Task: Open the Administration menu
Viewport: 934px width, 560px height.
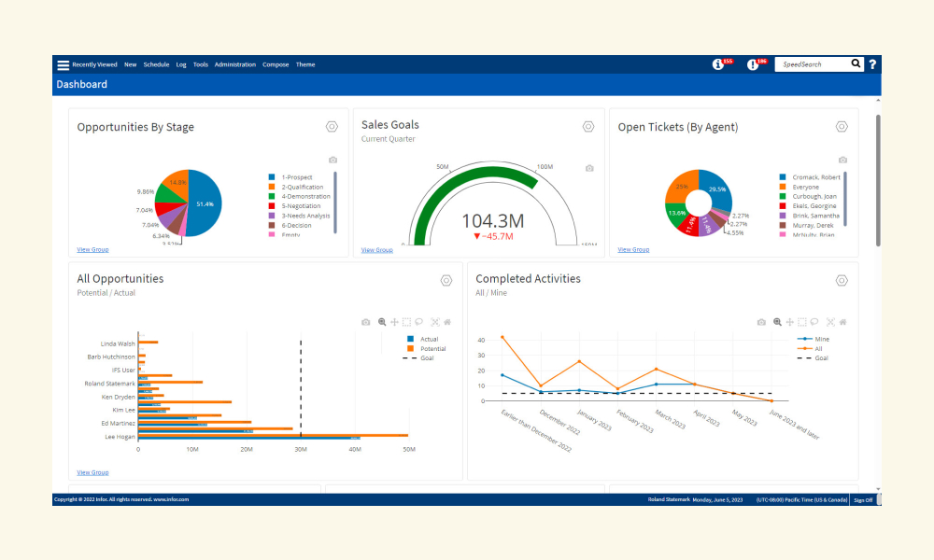Action: pyautogui.click(x=235, y=64)
